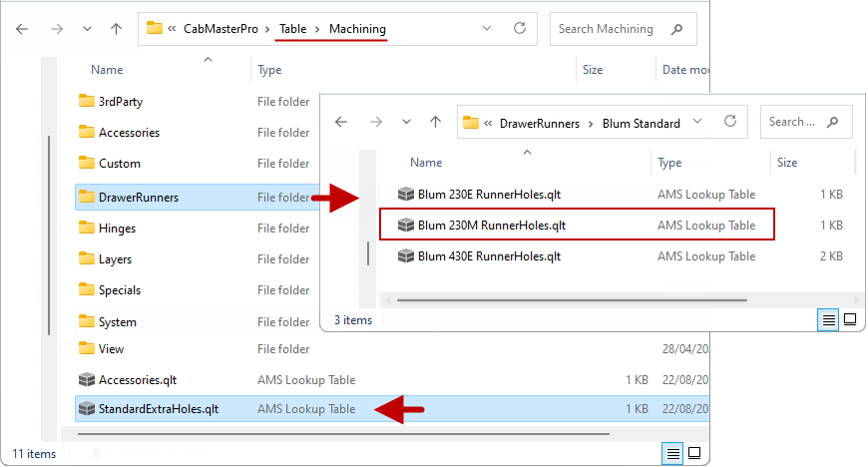This screenshot has height=467, width=868.
Task: Click the Blum 430E RunnerHoles.qlt file name
Action: [489, 256]
